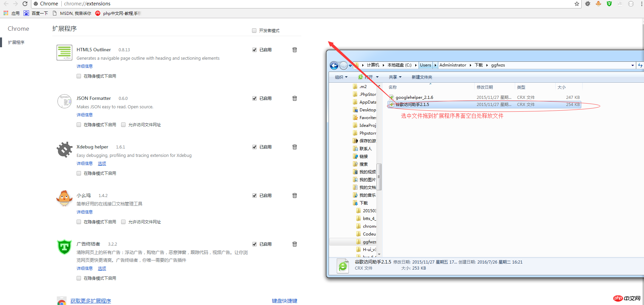The height and width of the screenshot is (305, 644).
Task: Click the 小幺鸡 chicken extension logo
Action: click(x=64, y=198)
